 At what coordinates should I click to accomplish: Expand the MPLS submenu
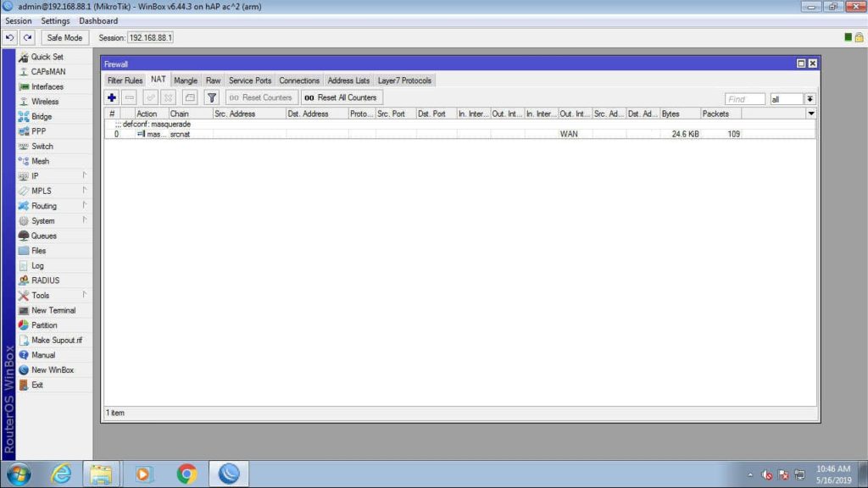coord(54,191)
